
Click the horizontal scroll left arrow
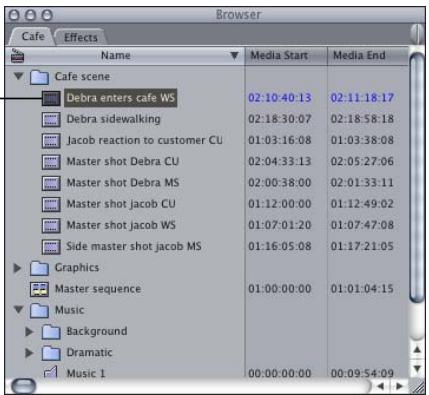(x=381, y=386)
